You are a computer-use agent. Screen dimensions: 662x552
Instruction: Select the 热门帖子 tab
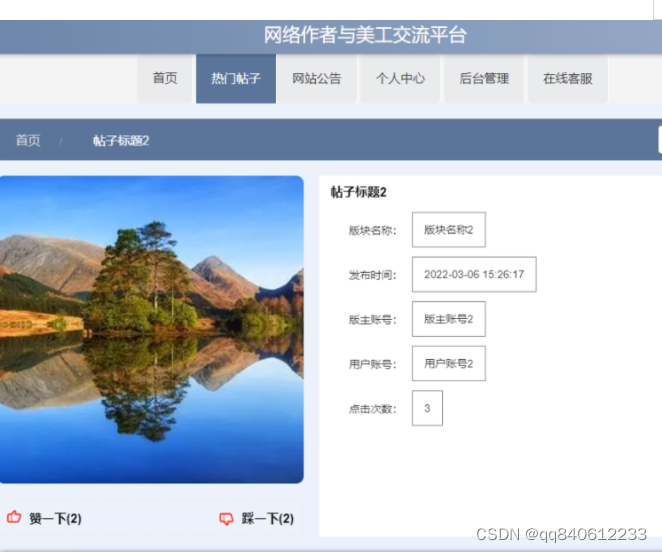236,79
